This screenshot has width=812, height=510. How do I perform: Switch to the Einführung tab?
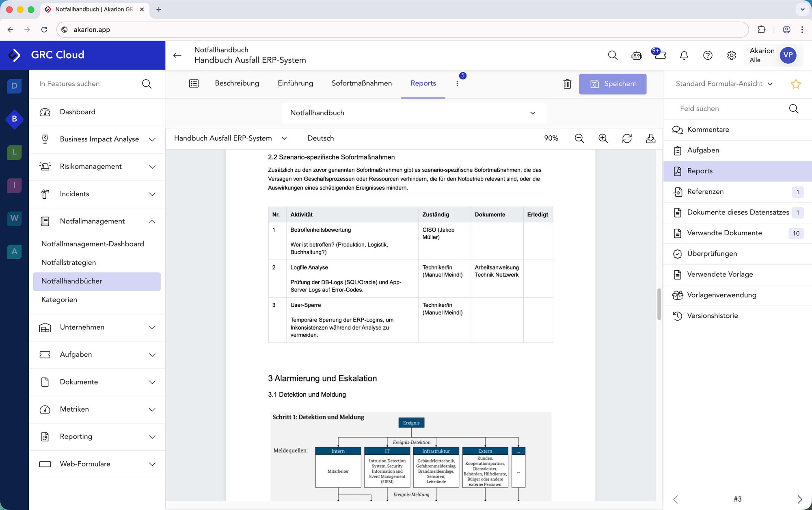(x=295, y=83)
